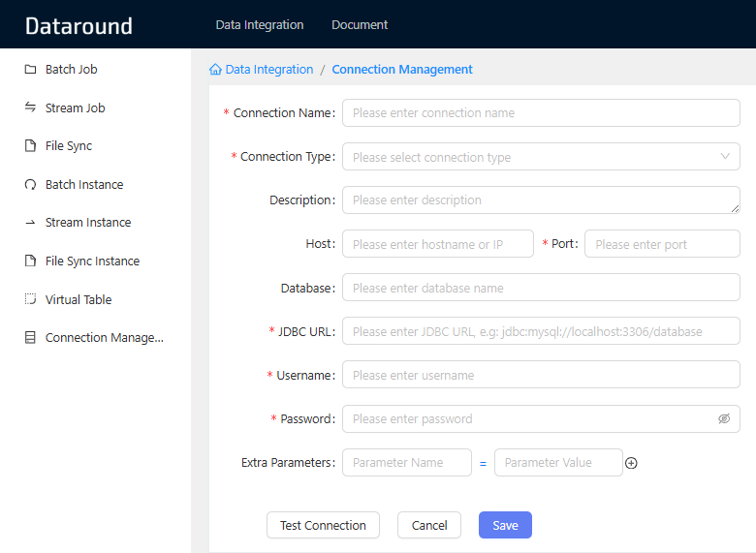The height and width of the screenshot is (553, 756).
Task: Focus the JDBC URL input field
Action: tap(540, 331)
